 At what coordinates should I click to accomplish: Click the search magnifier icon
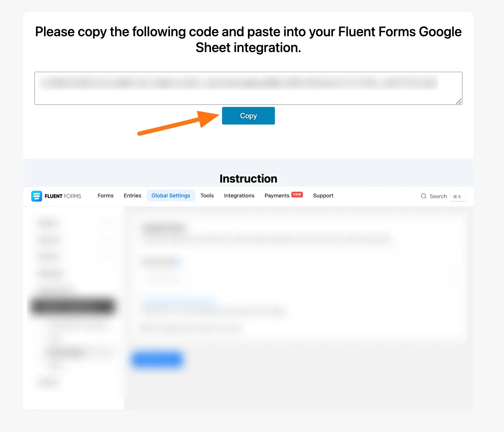[x=423, y=196]
